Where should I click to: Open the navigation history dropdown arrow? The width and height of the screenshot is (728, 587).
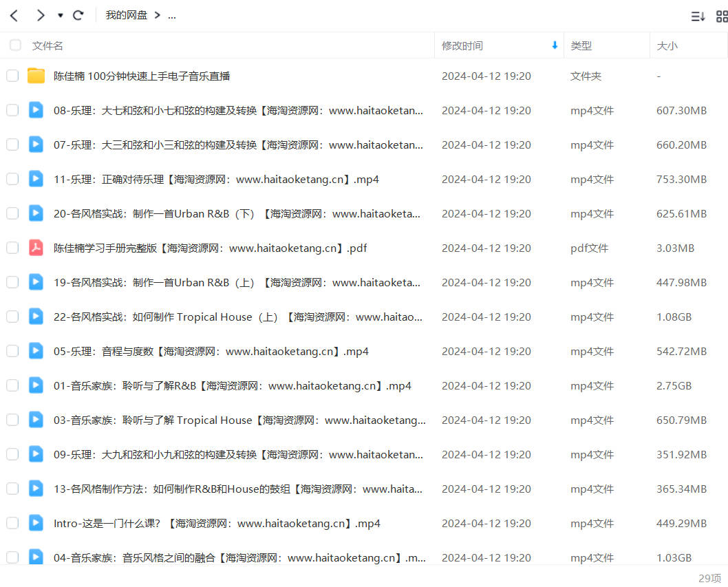point(61,16)
